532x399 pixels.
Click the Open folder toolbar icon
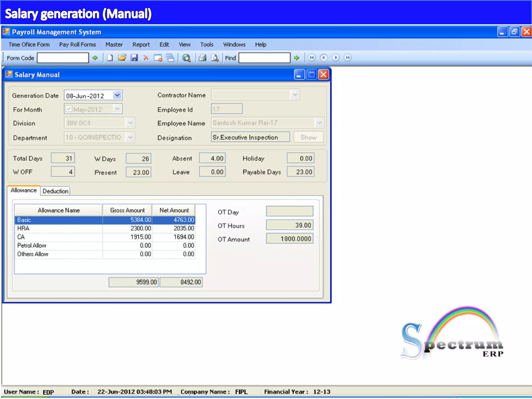(122, 58)
